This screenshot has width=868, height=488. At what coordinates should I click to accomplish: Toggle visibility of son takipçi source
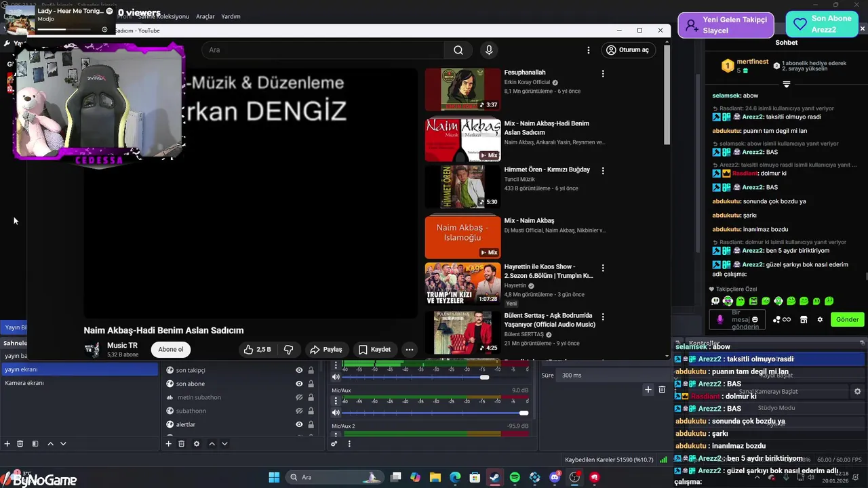pos(299,370)
